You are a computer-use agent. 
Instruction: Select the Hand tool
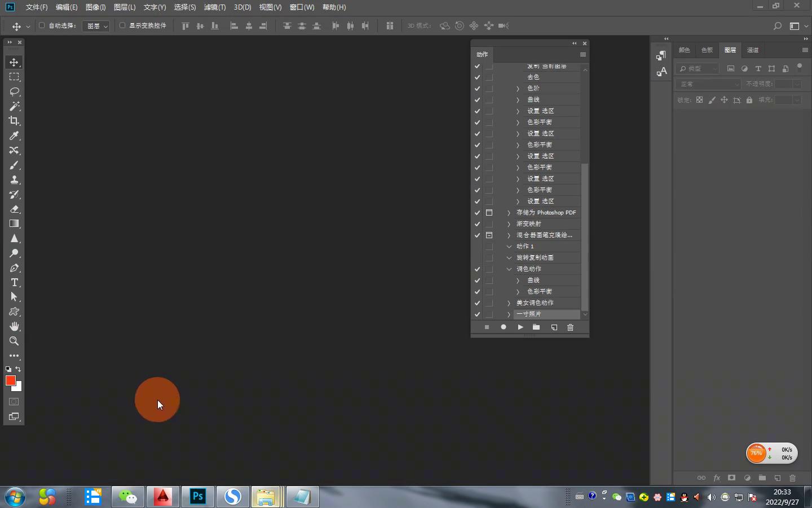14,326
